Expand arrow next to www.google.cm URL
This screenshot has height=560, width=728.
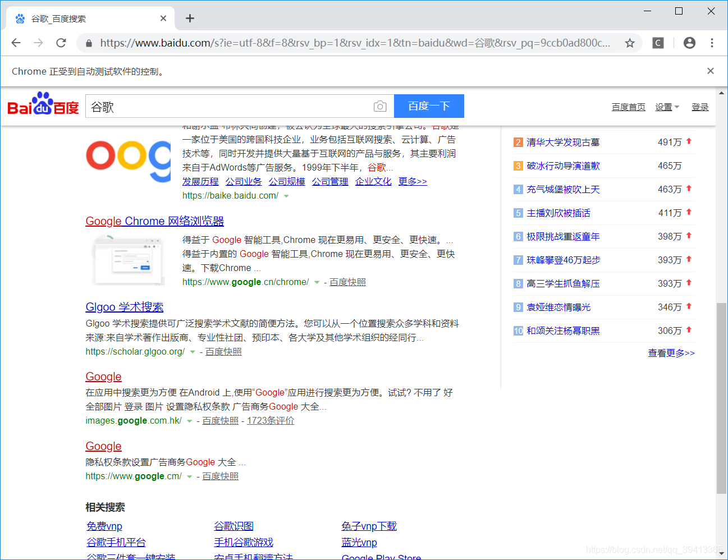[x=189, y=476]
